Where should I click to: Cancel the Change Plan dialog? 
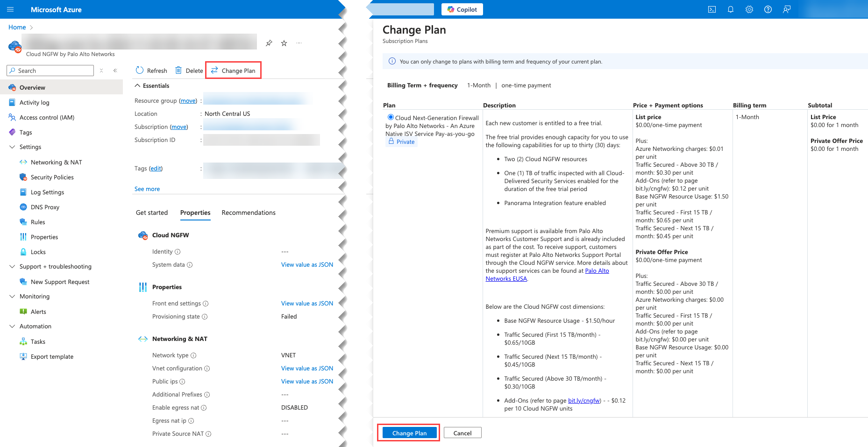(462, 433)
